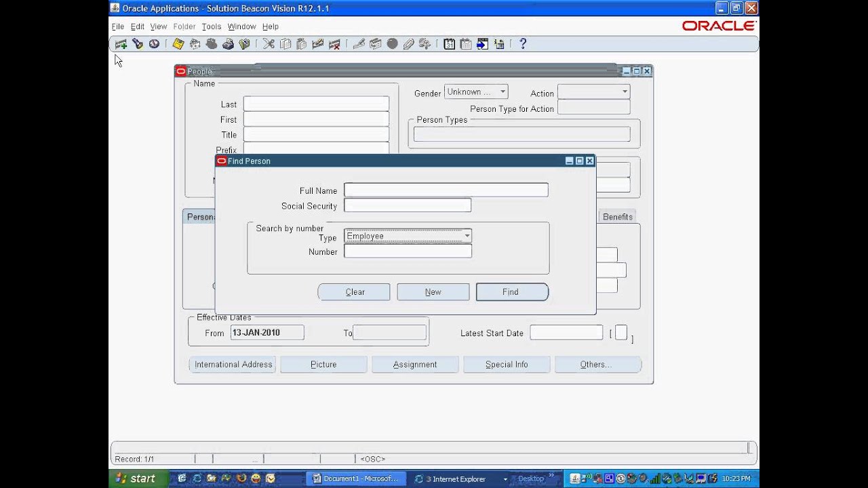Screen dimensions: 868x488
Task: Open the Show Navigator toolbar icon
Action: [154, 44]
